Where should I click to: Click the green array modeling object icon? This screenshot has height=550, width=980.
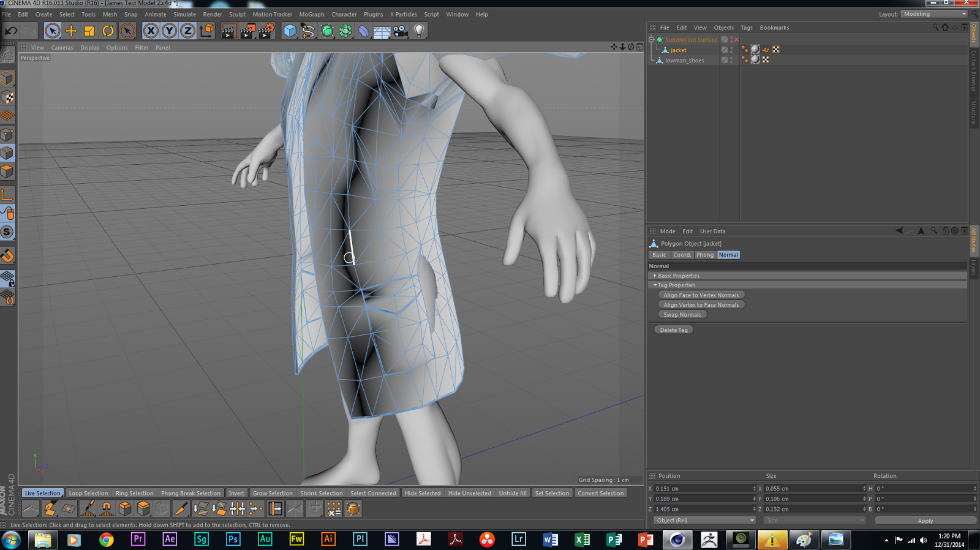345,31
